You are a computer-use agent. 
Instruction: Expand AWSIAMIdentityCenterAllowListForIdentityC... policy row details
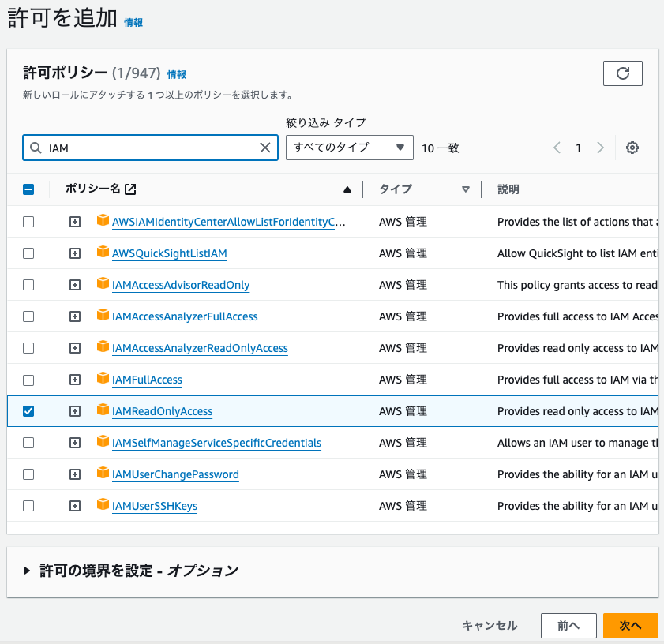pos(75,222)
